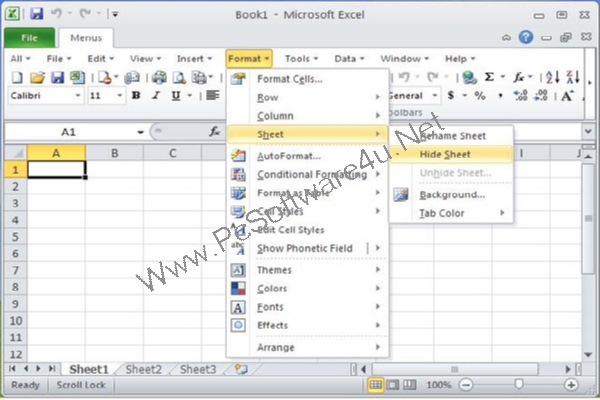This screenshot has height=400, width=600.
Task: Select column B header
Action: (114, 153)
